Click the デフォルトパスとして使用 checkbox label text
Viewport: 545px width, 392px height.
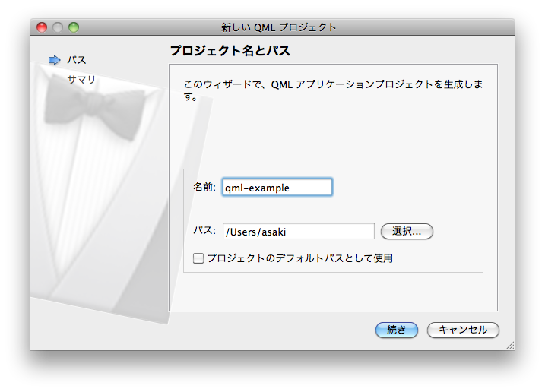pyautogui.click(x=299, y=258)
